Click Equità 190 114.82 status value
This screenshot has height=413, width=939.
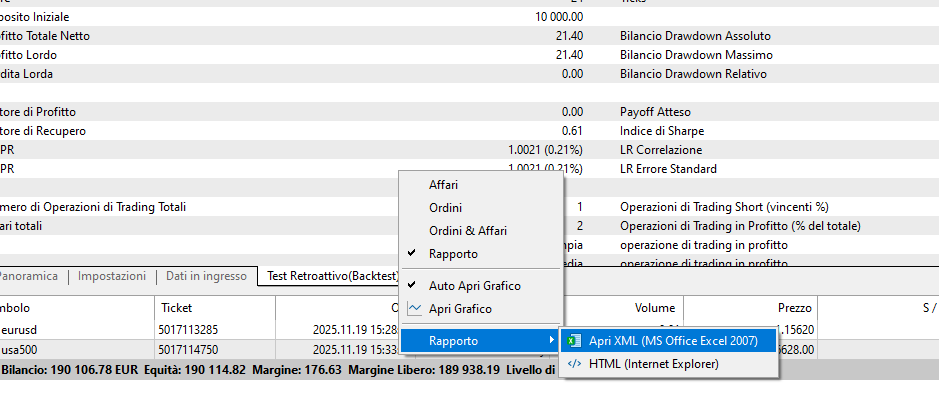point(195,370)
